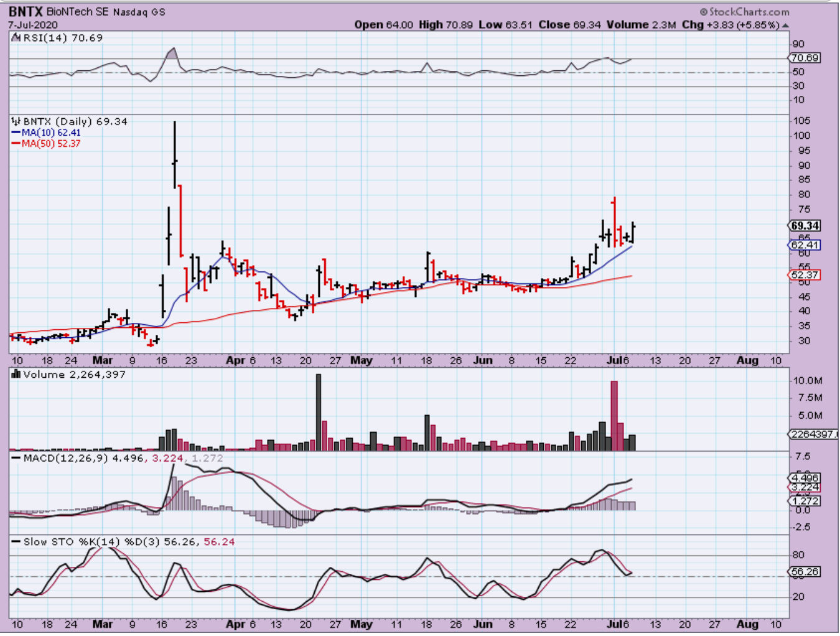The width and height of the screenshot is (840, 636).
Task: Click the 52.37 MA(50) price tag
Action: (804, 274)
